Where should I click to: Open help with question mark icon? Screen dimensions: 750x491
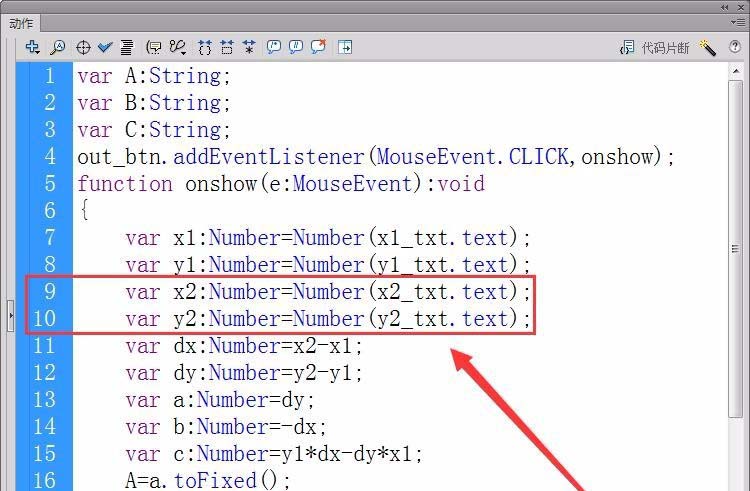coord(735,47)
